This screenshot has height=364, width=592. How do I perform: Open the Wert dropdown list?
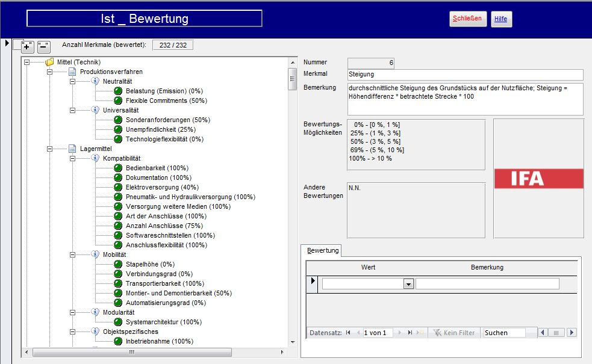pos(408,283)
